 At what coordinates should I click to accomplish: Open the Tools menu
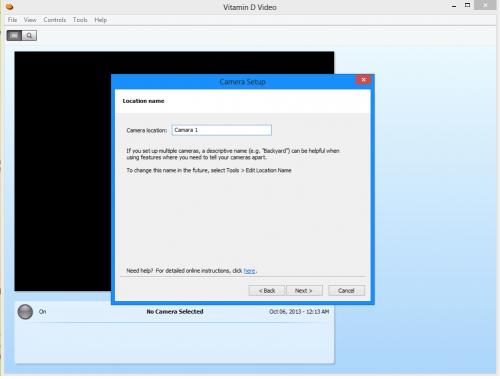(x=80, y=20)
